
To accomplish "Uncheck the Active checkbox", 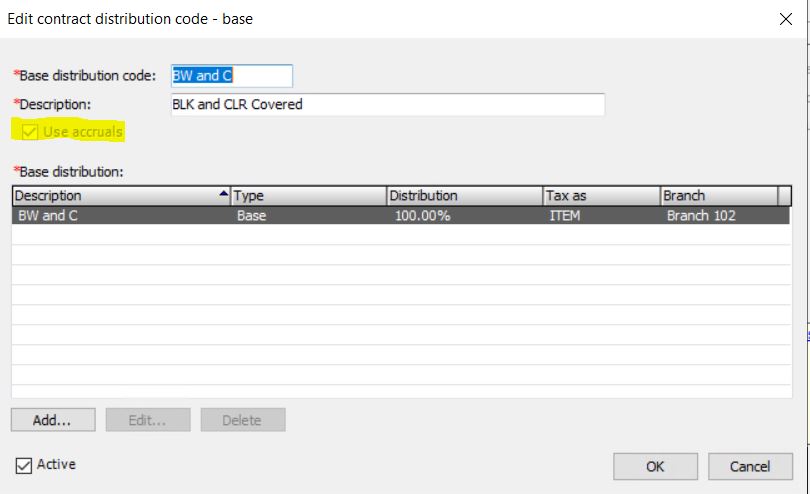I will coord(24,465).
